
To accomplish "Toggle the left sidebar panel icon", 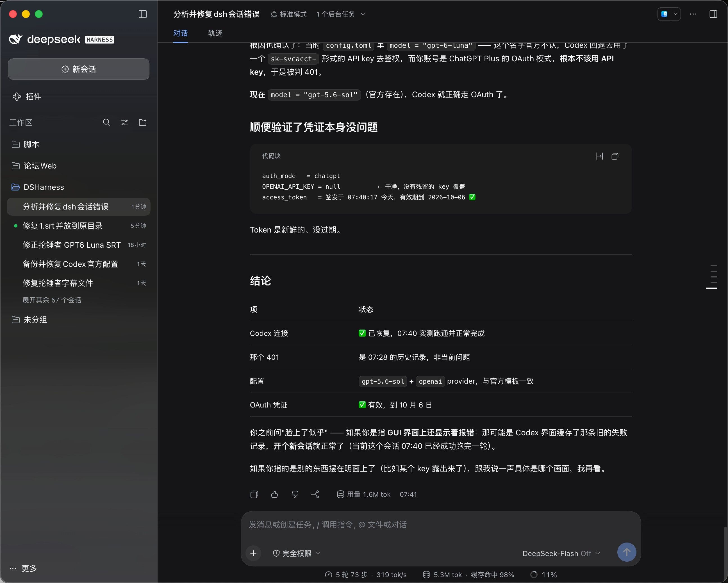I will 142,14.
